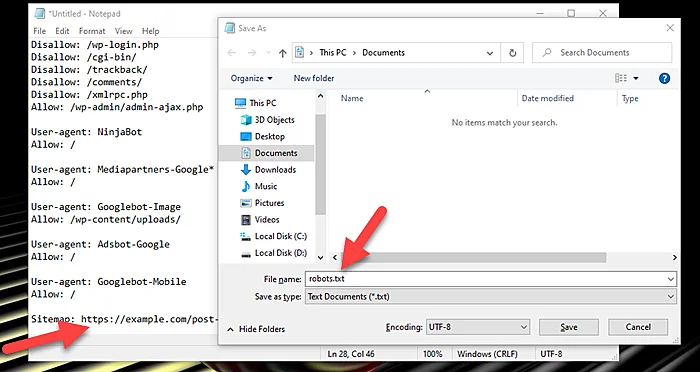Click the NinjaBot user-agent line
Screen dimensions: 700x372
86,132
